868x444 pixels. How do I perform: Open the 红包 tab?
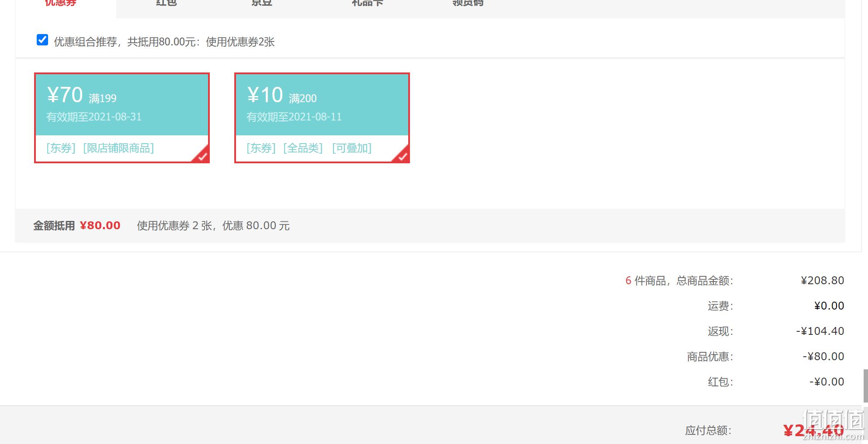(166, 3)
